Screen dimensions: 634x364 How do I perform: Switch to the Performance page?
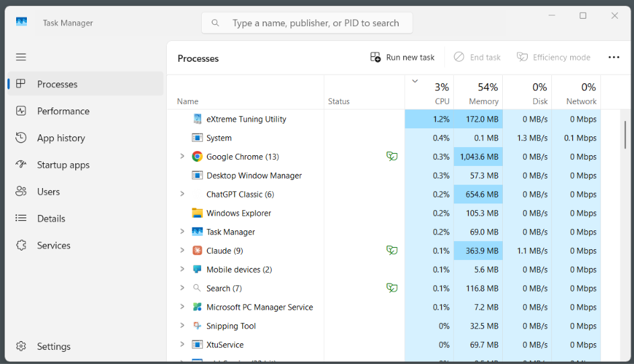click(x=85, y=111)
